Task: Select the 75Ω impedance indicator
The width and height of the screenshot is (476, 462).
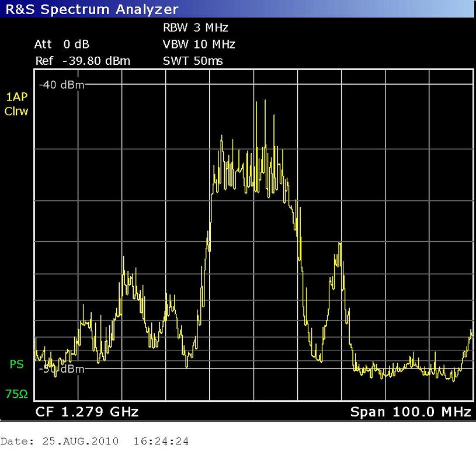Action: [16, 394]
